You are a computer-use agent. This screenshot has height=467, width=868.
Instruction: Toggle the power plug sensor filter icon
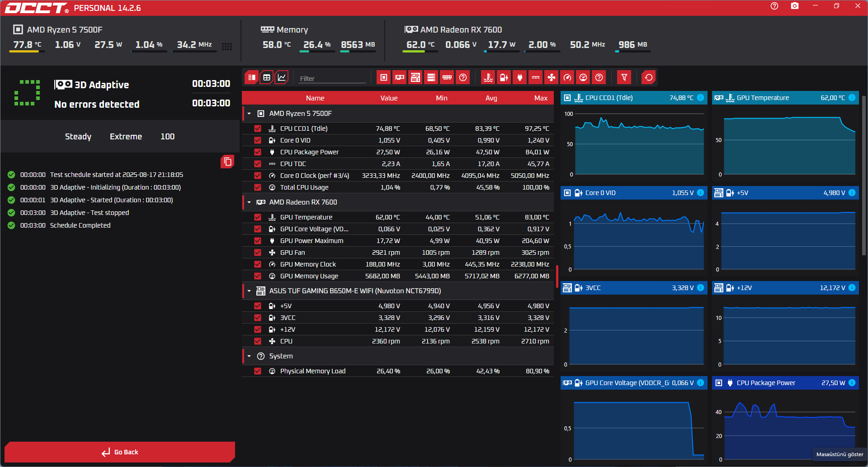click(520, 77)
